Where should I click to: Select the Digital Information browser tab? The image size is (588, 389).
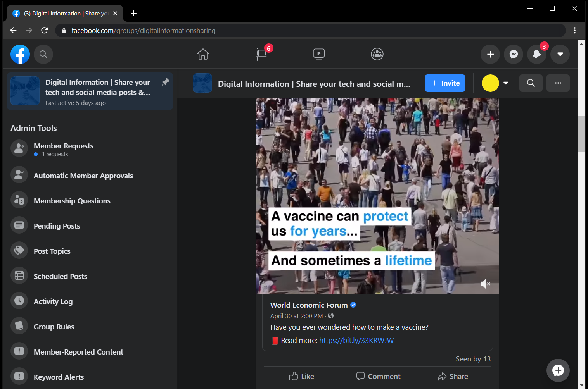coord(65,14)
